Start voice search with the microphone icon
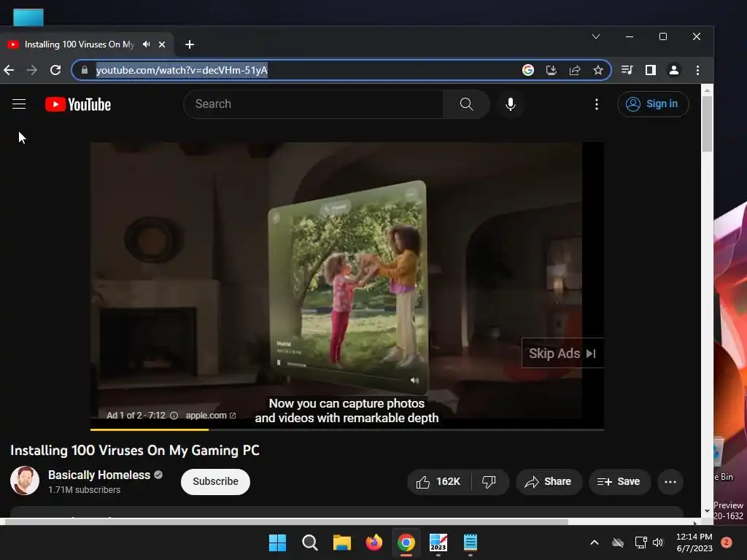The width and height of the screenshot is (747, 560). 510,104
